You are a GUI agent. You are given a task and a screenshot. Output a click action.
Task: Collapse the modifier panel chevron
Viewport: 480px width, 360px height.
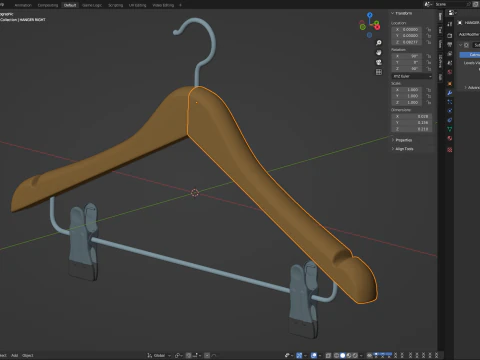pos(460,45)
